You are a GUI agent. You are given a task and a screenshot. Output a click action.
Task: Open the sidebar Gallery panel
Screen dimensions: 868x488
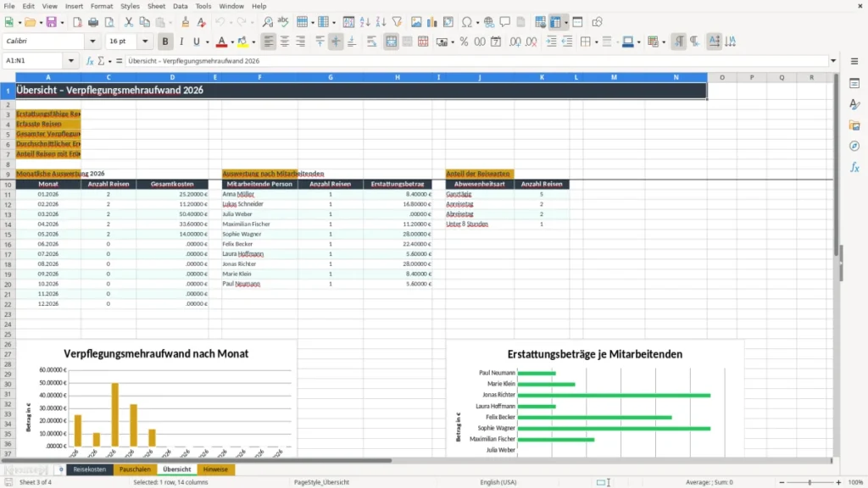pos(854,125)
